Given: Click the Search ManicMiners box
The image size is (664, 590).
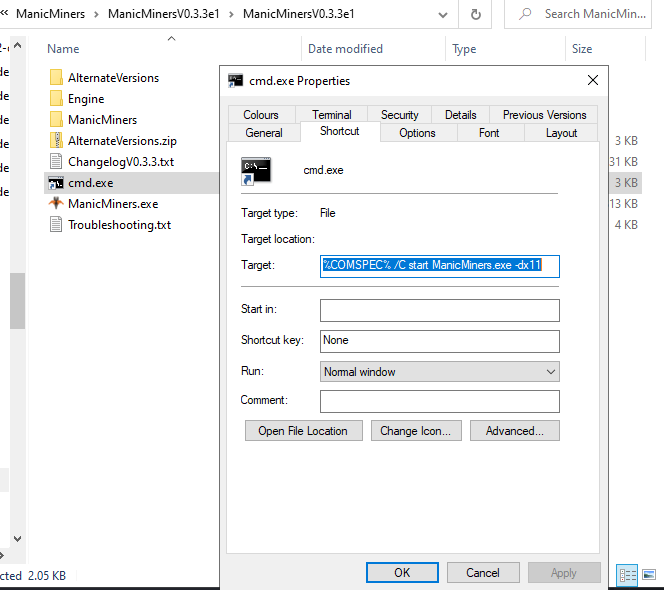Looking at the screenshot, I should [578, 14].
